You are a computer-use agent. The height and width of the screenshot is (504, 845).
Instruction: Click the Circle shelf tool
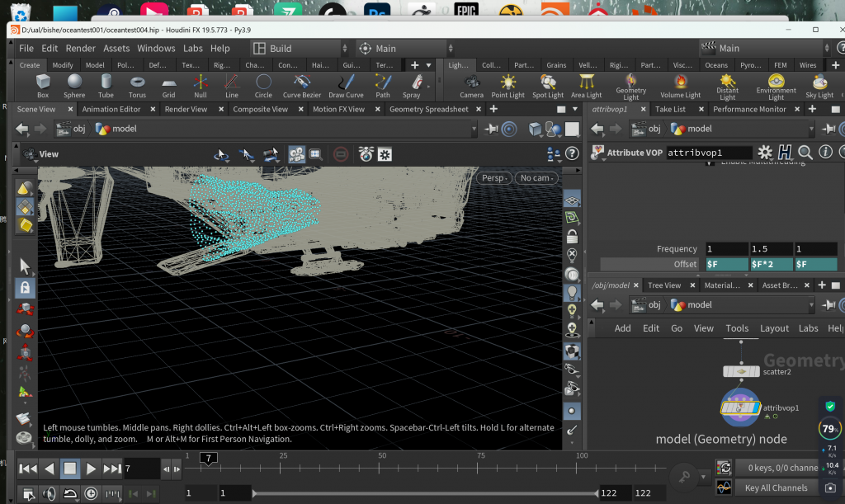[x=263, y=86]
